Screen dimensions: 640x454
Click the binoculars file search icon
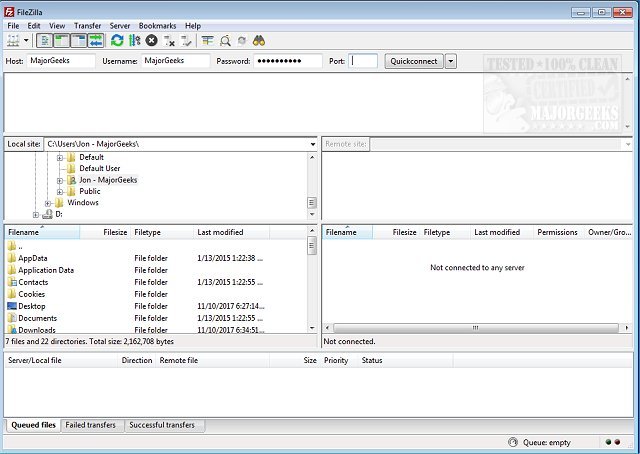click(x=259, y=40)
